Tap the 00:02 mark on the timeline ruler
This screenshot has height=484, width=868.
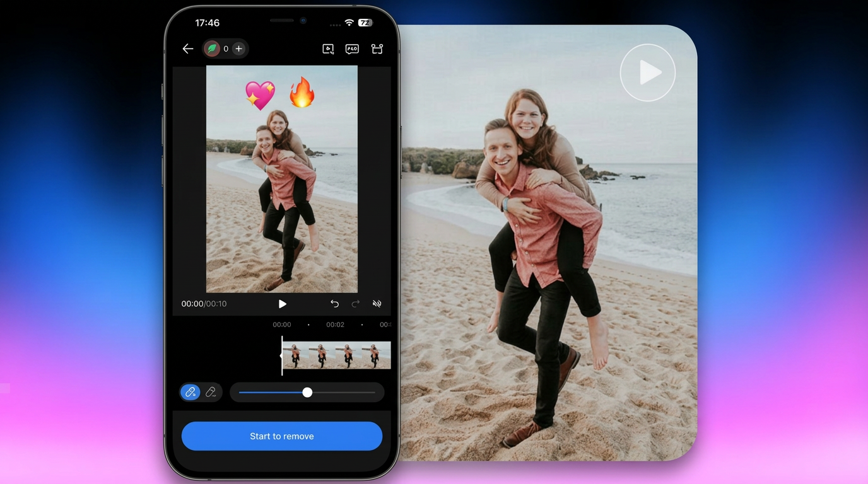[x=335, y=324]
